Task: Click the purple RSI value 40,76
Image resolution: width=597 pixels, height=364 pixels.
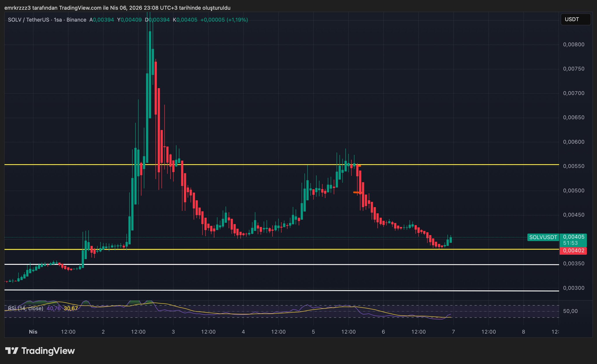Action: [54, 308]
